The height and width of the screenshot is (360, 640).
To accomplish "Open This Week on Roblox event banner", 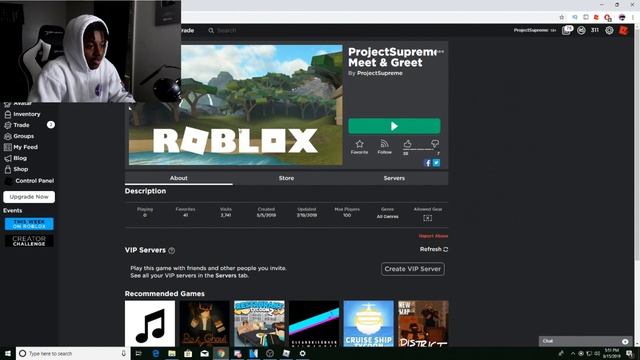I will click(29, 224).
